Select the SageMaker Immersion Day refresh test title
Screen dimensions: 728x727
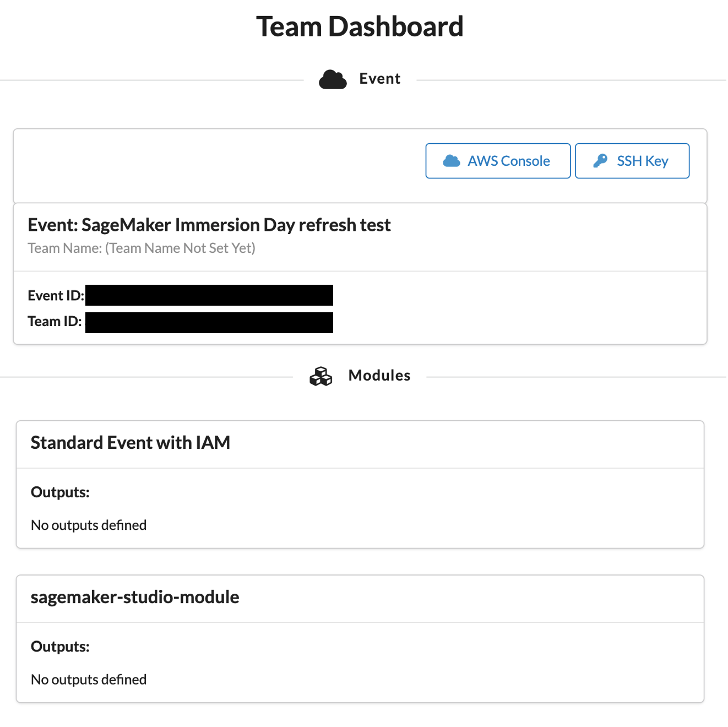pos(209,225)
